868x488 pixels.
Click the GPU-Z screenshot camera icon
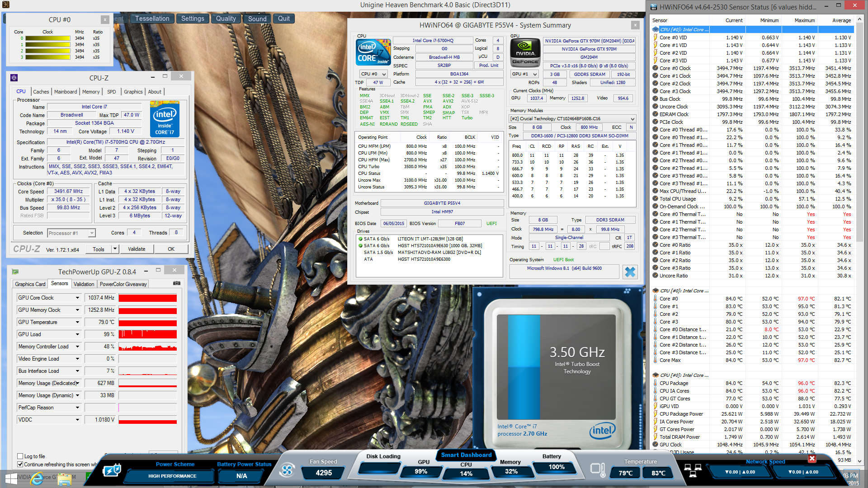coord(177,283)
